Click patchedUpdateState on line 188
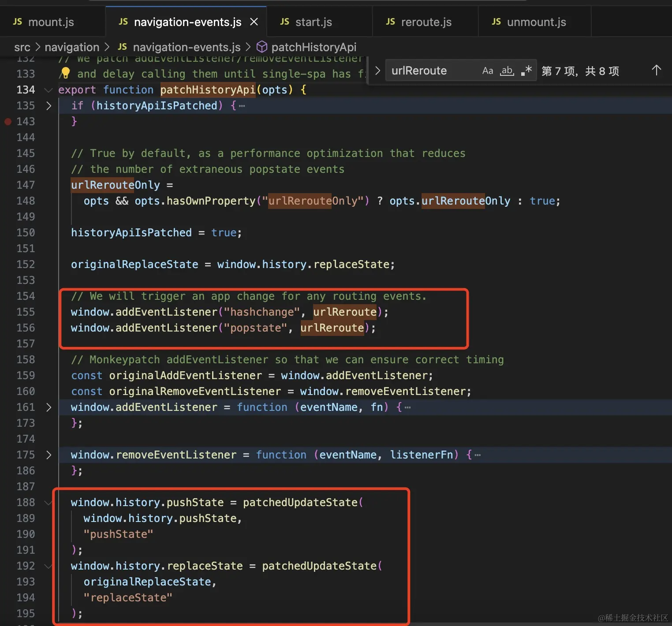672x626 pixels. click(x=300, y=503)
